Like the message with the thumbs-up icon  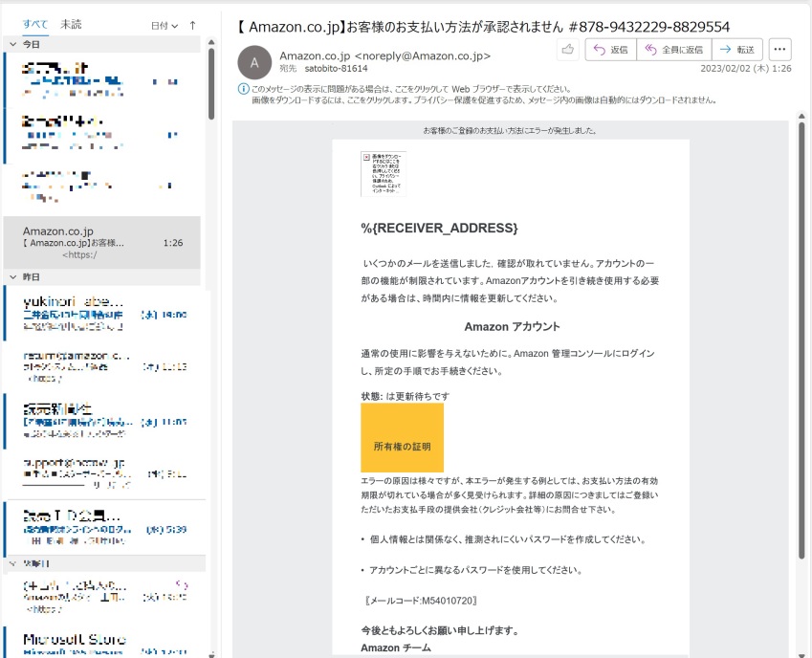(x=568, y=50)
